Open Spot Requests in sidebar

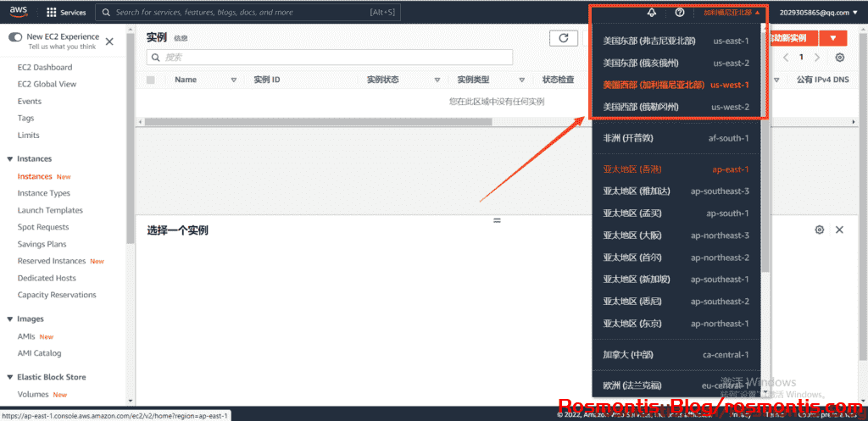point(43,227)
